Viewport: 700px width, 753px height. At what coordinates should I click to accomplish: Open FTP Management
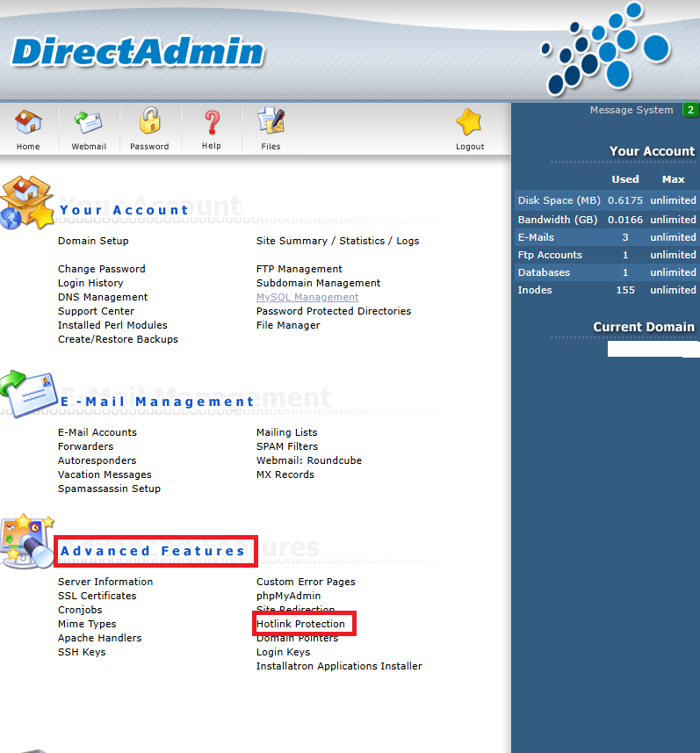299,269
